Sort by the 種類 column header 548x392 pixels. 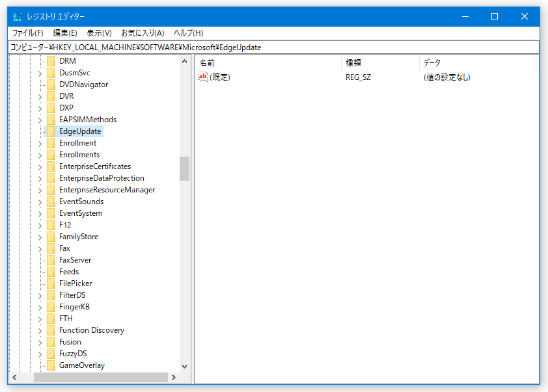[x=380, y=63]
